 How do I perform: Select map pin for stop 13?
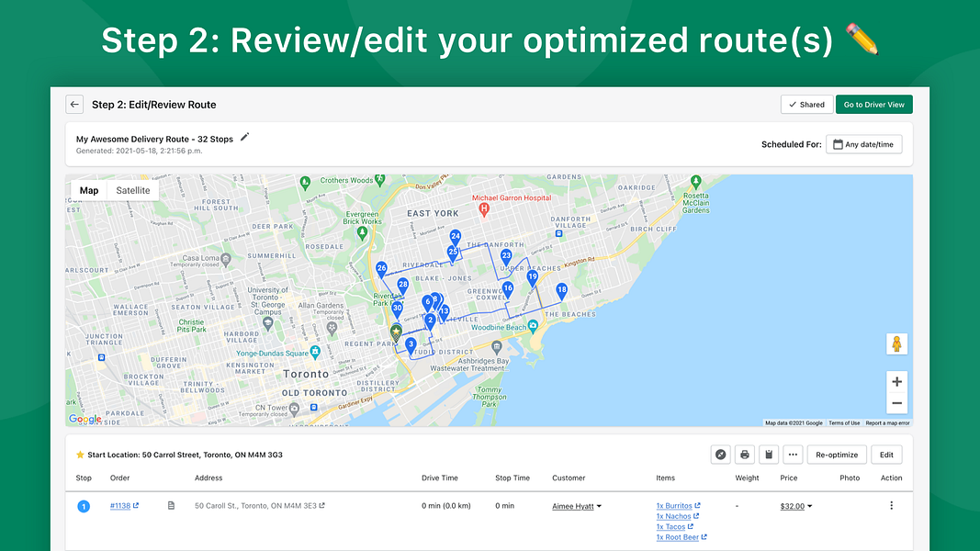445,311
